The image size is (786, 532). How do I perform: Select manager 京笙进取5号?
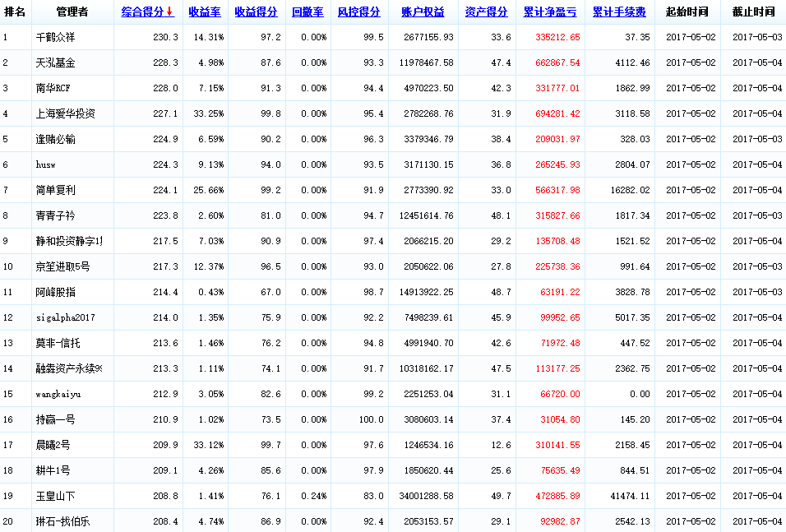point(62,266)
